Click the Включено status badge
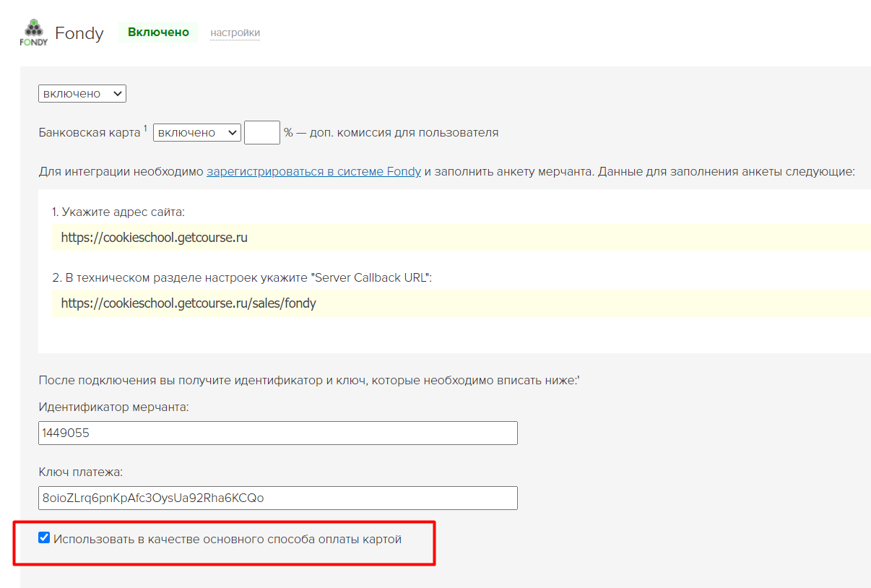The image size is (871, 588). point(158,33)
